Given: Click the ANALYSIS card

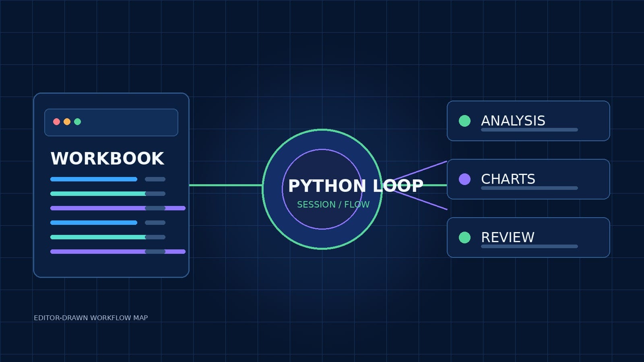Looking at the screenshot, I should pyautogui.click(x=528, y=121).
